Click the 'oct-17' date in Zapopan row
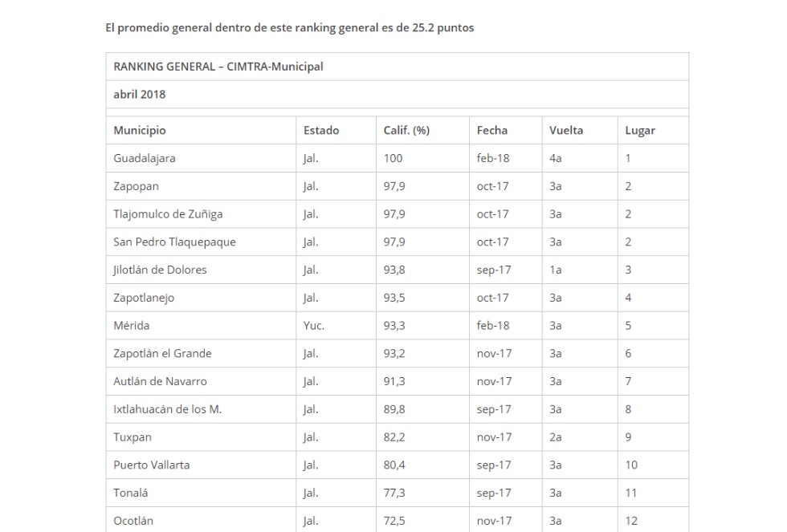The image size is (787, 532). click(x=492, y=186)
